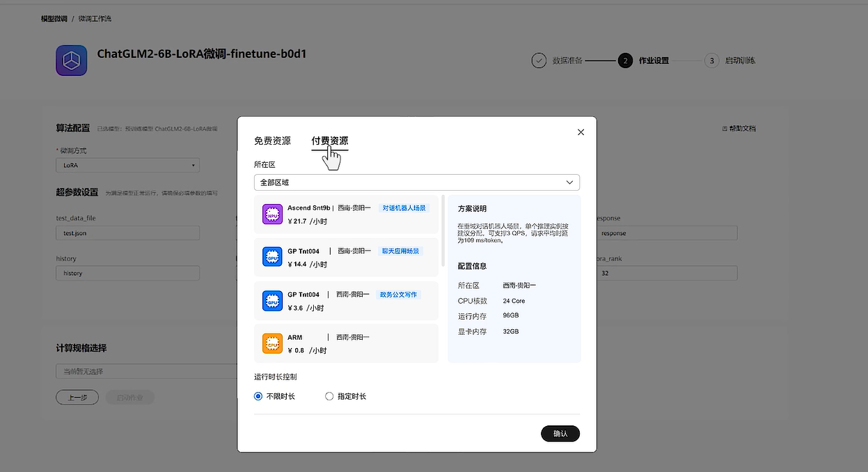The image size is (868, 472).
Task: Click the step 2 作业设置 circle
Action: coord(625,61)
